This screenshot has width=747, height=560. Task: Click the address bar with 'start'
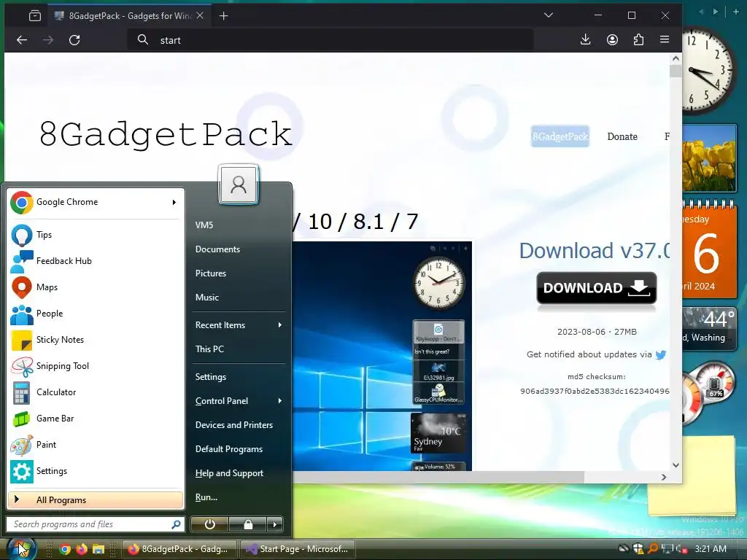[330, 40]
